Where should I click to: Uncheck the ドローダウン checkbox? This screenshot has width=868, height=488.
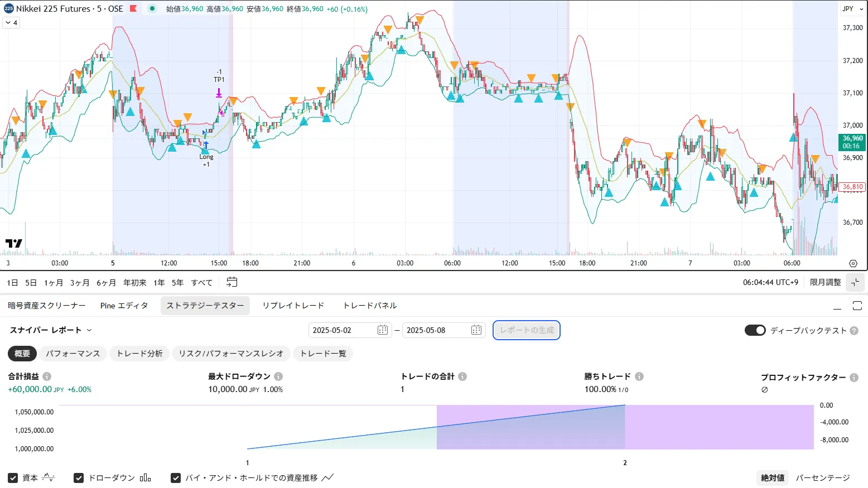pos(79,478)
